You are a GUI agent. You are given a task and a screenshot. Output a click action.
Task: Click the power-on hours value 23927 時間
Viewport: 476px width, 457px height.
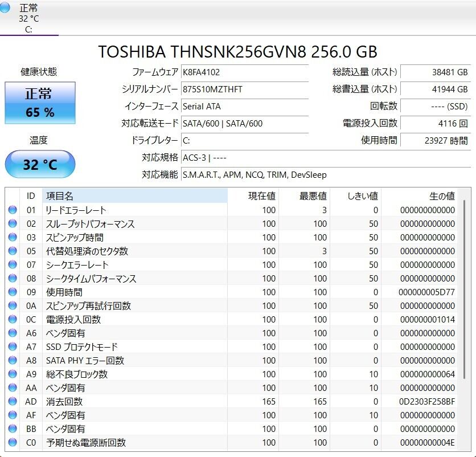click(x=436, y=140)
